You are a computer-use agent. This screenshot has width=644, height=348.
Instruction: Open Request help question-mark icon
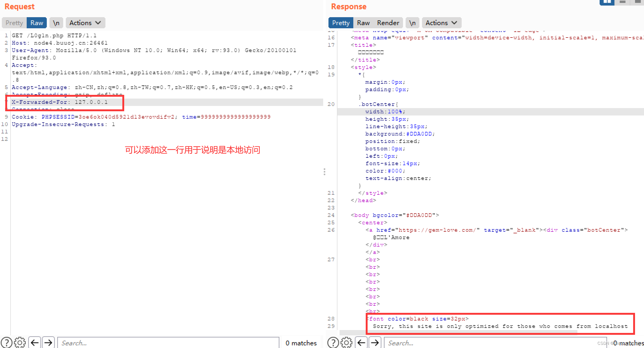point(7,343)
